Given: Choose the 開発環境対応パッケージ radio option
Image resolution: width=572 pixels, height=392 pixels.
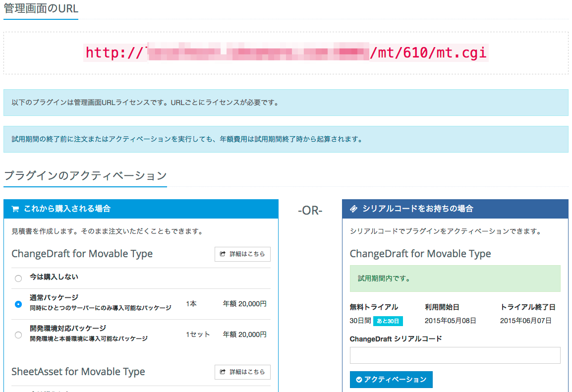Looking at the screenshot, I should (18, 335).
